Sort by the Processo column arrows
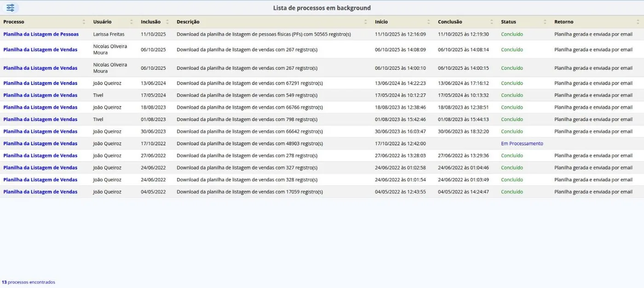Screen dimensions: 644x288 84,22
